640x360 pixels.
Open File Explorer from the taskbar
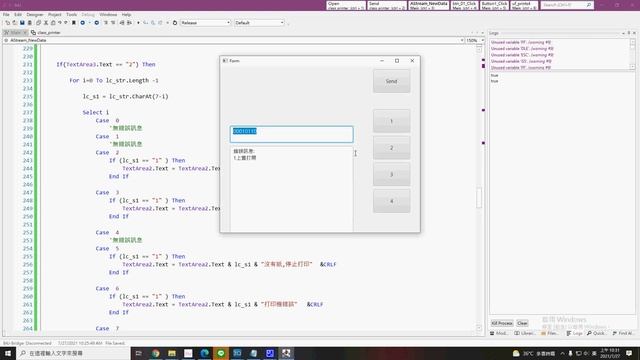click(x=172, y=353)
